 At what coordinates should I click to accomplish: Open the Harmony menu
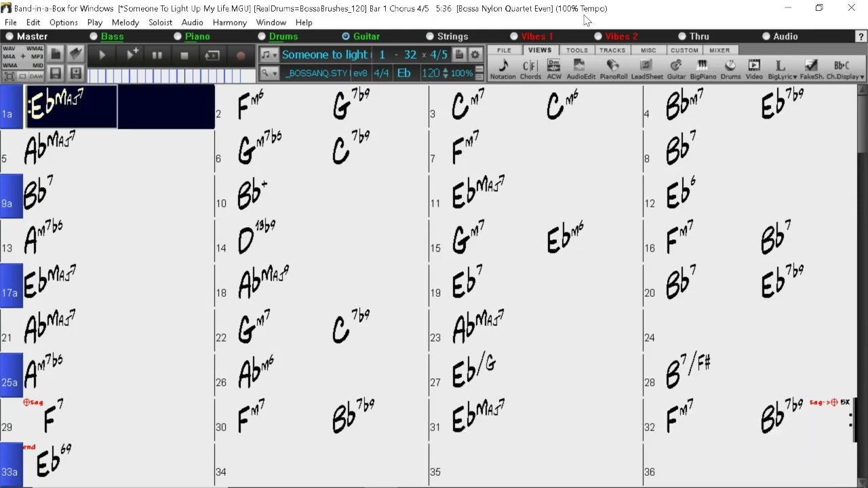click(229, 22)
